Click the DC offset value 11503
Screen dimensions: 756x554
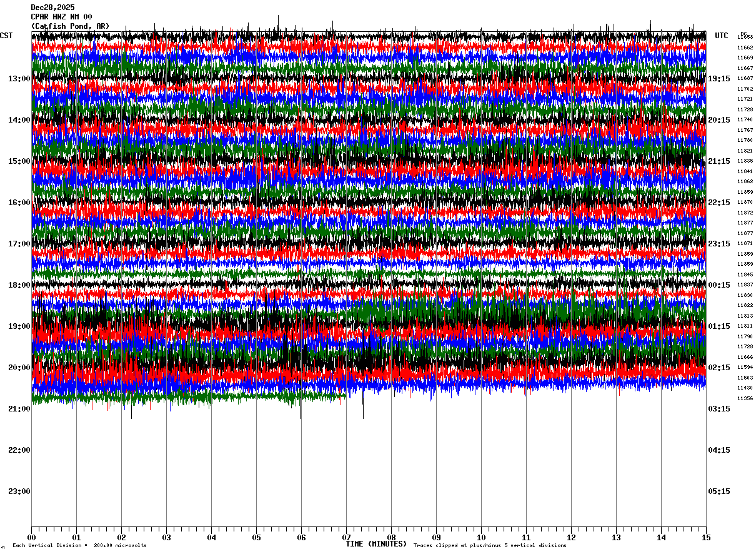tap(745, 378)
